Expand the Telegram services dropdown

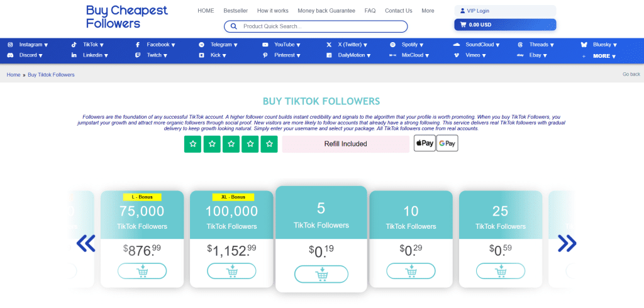pyautogui.click(x=224, y=45)
